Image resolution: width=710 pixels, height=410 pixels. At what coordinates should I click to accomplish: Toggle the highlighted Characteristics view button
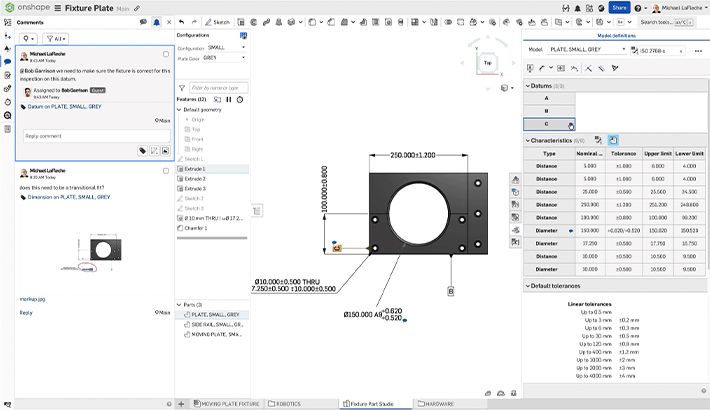pyautogui.click(x=613, y=140)
